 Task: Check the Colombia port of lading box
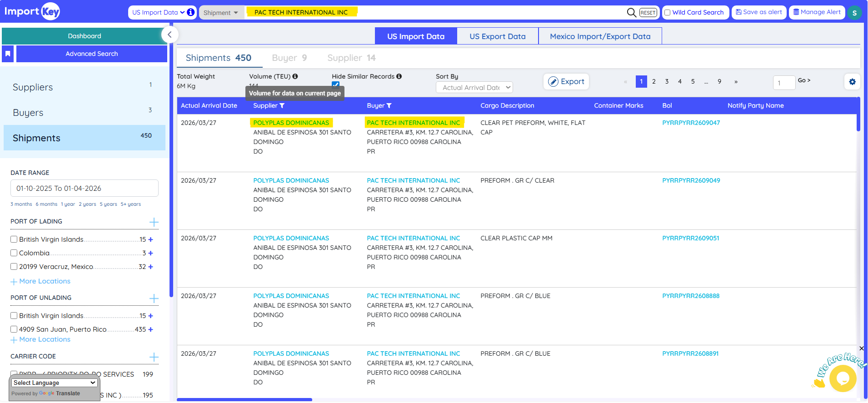pyautogui.click(x=14, y=253)
